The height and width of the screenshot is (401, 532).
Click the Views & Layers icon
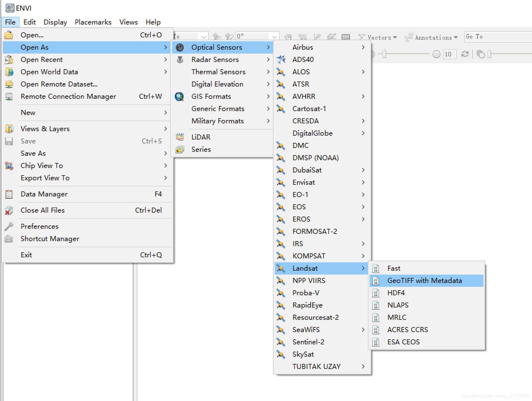tap(9, 129)
